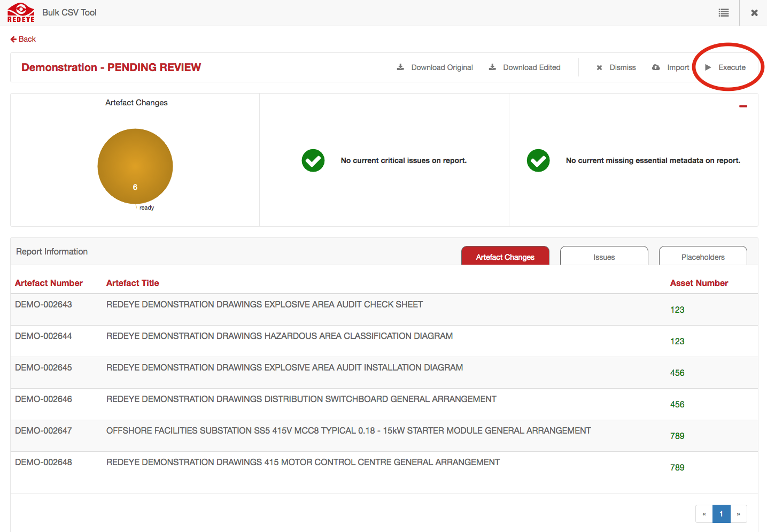The width and height of the screenshot is (767, 532).
Task: Close the Bulk CSV Tool panel
Action: coord(754,13)
